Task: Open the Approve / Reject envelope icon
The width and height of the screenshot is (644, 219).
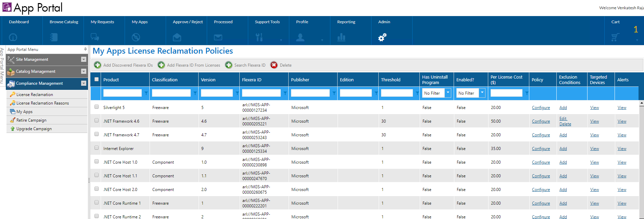Action: [x=177, y=37]
